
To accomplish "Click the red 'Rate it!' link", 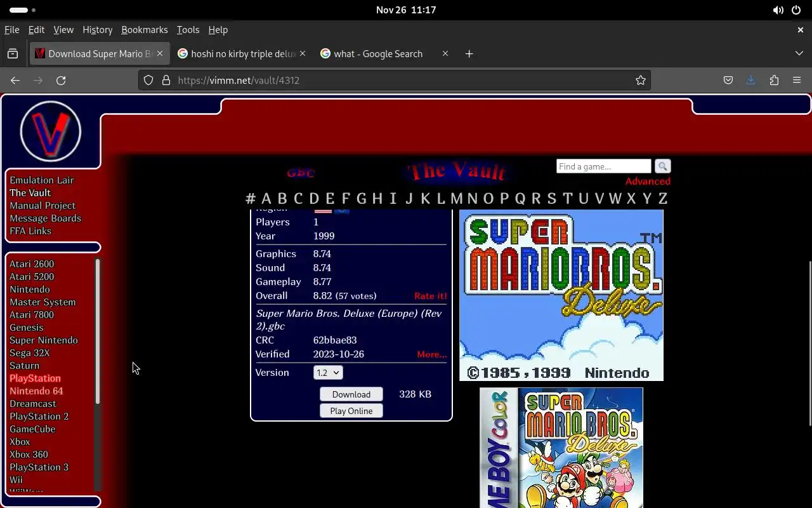I will (x=431, y=296).
